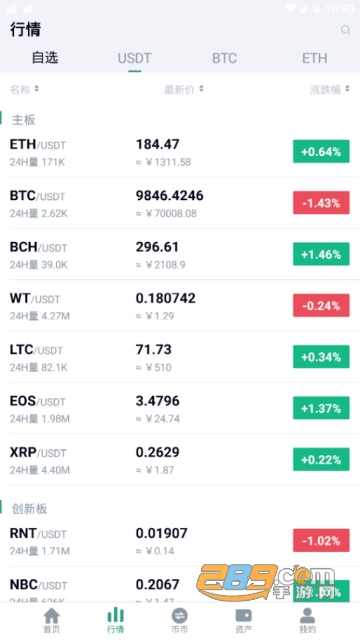This screenshot has height=640, width=360.
Task: Switch to the BTC tab
Action: pyautogui.click(x=224, y=58)
